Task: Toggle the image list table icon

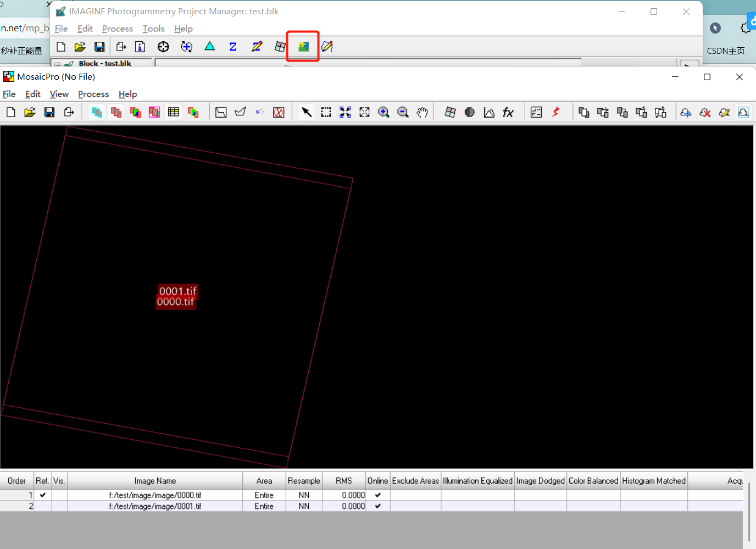Action: (x=174, y=112)
